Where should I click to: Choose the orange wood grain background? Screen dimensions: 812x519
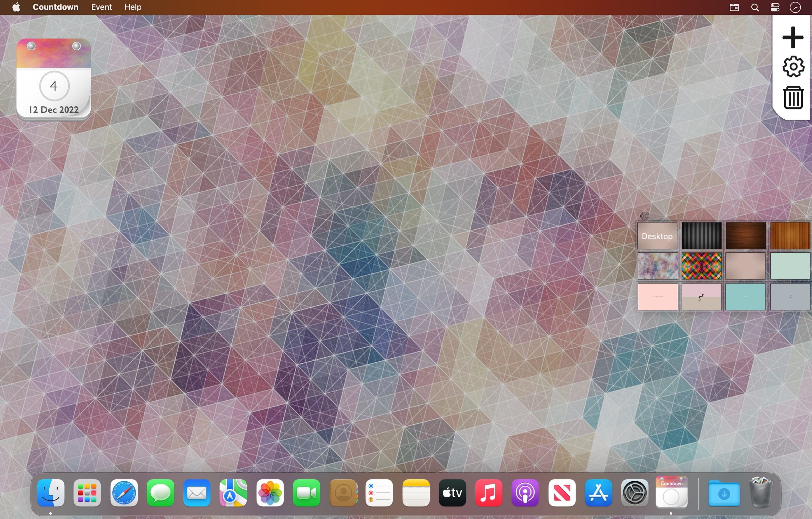[790, 236]
